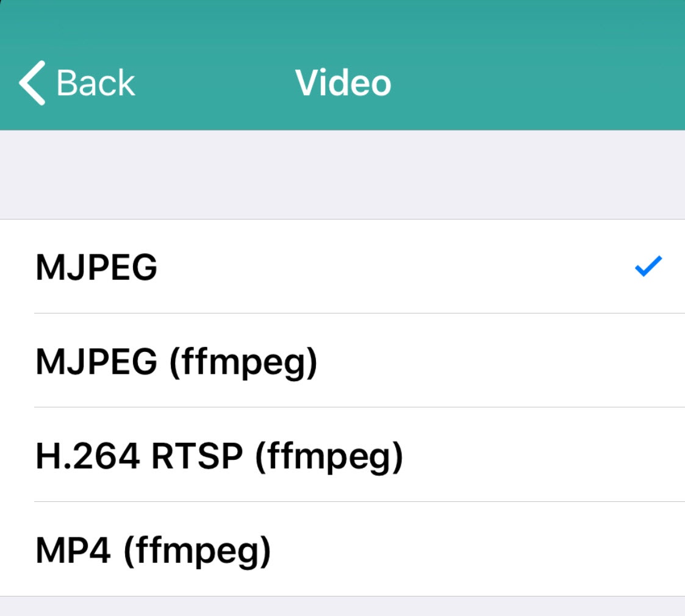The image size is (685, 616).
Task: Choose the MJPEG (ffmpeg) option
Action: 176,362
